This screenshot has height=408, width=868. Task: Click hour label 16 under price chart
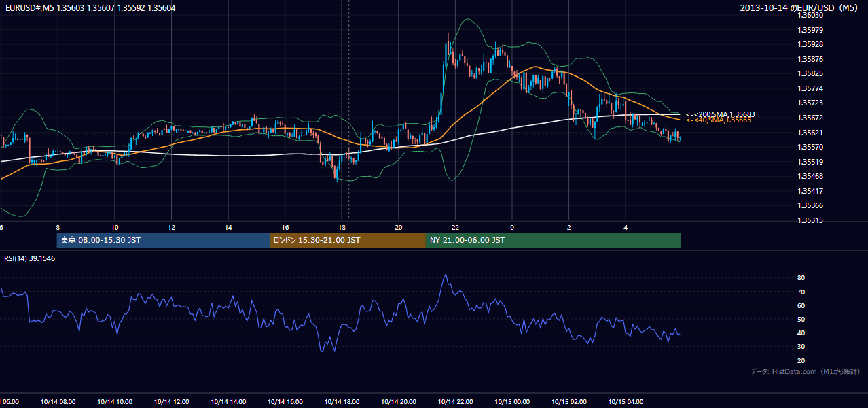tap(285, 227)
